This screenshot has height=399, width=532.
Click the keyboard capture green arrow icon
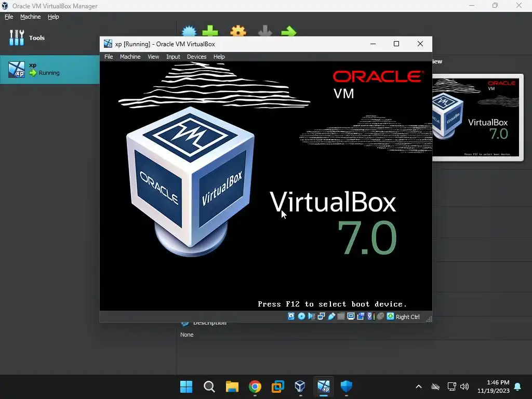(x=391, y=316)
